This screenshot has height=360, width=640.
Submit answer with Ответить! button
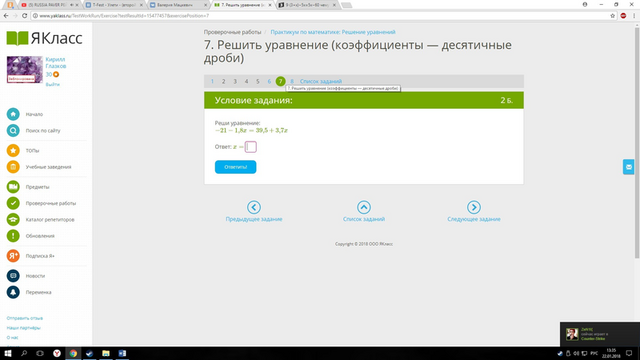(236, 167)
